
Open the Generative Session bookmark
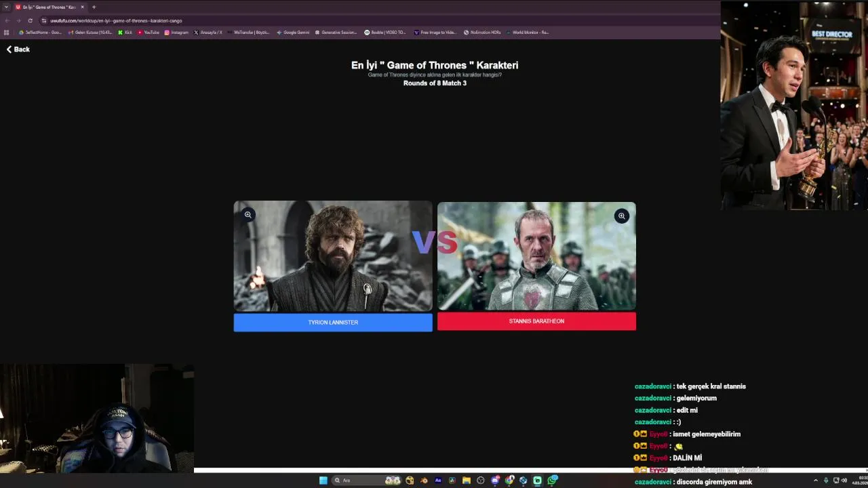[x=336, y=32]
